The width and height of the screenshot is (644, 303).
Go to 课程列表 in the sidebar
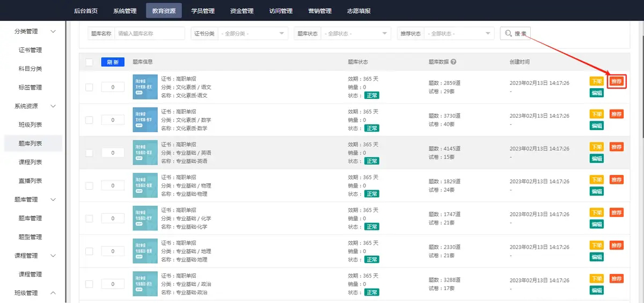30,162
